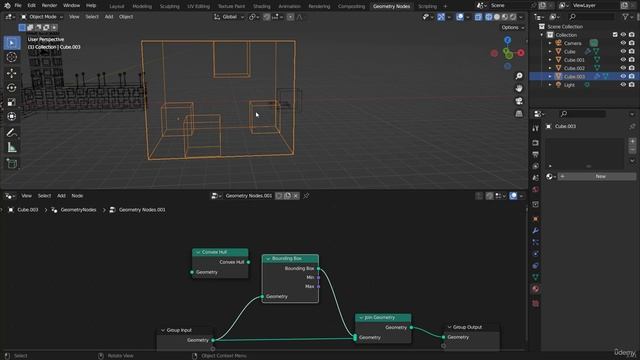Select Light in the outliner

[x=569, y=85]
